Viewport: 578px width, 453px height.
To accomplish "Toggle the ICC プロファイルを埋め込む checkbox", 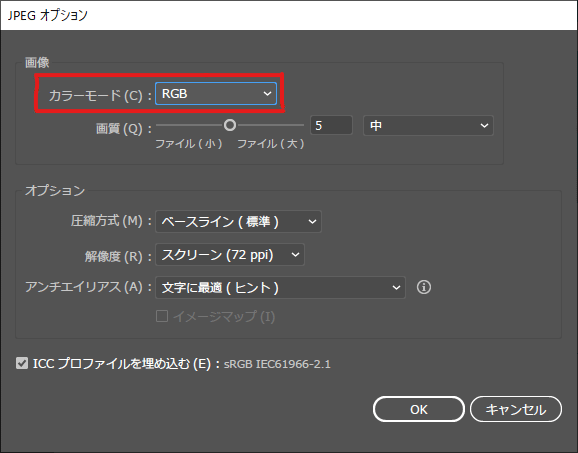I will click(x=22, y=363).
